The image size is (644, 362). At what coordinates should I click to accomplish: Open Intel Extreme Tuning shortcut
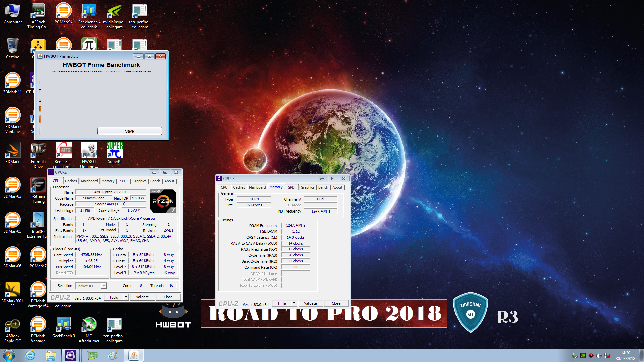click(x=38, y=225)
